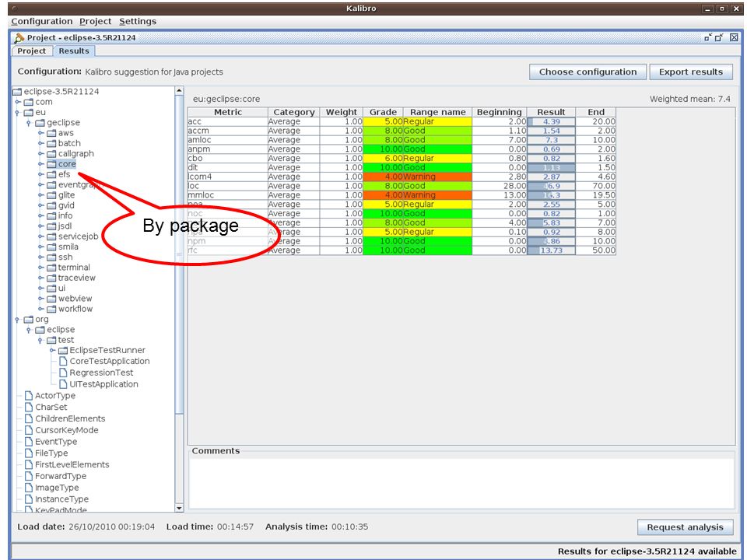
Task: Select the core package in tree
Action: 67,164
